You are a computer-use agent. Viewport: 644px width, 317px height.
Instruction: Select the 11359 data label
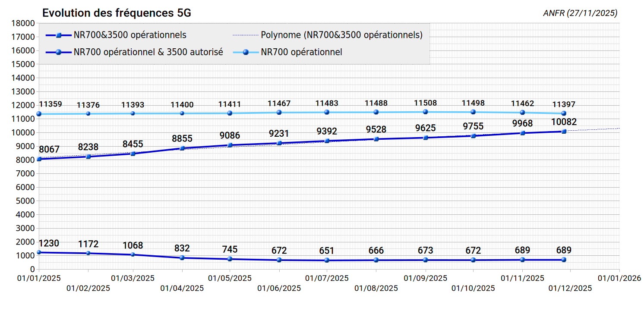51,104
